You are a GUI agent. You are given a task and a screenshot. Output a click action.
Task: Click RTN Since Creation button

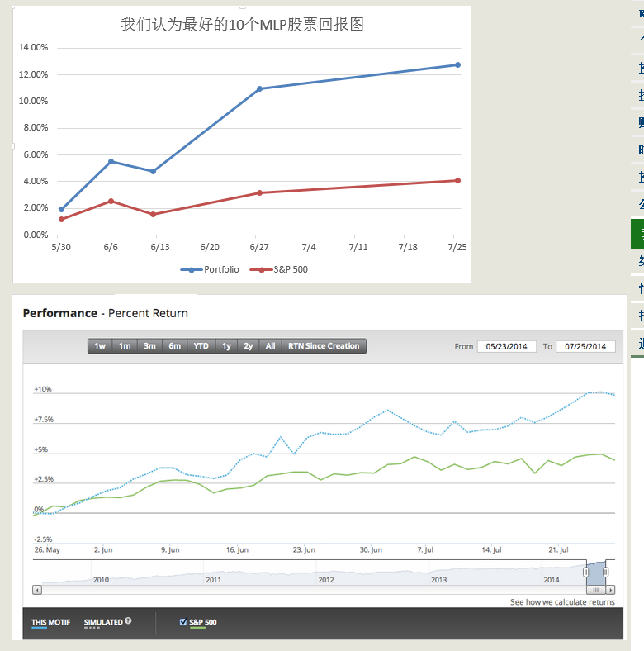324,346
